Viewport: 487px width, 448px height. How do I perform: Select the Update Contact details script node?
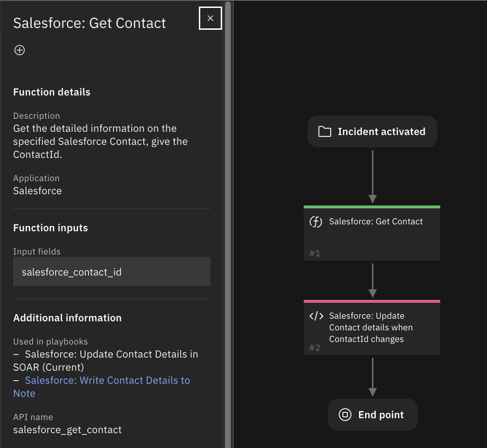click(372, 327)
